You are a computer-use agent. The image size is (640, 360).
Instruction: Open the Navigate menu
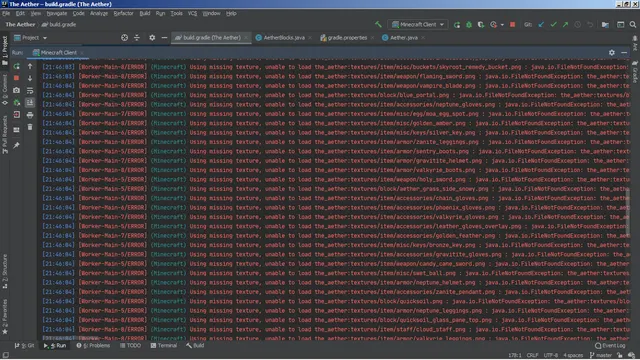57,13
